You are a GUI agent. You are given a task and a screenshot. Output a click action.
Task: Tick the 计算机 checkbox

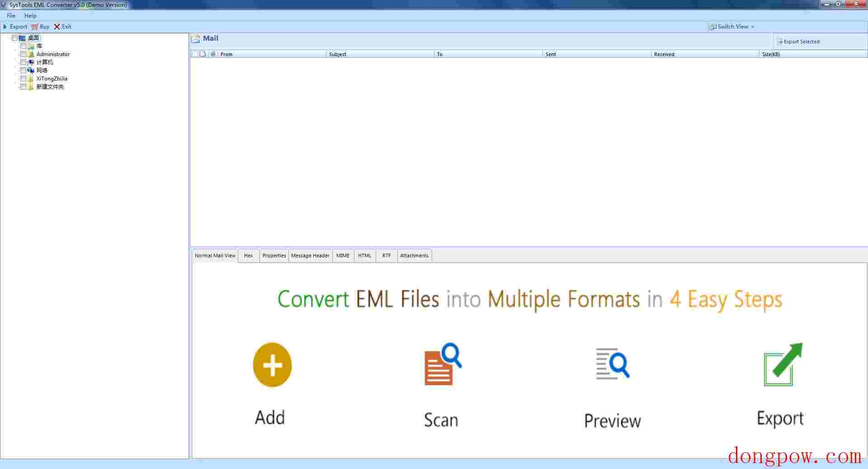point(23,62)
